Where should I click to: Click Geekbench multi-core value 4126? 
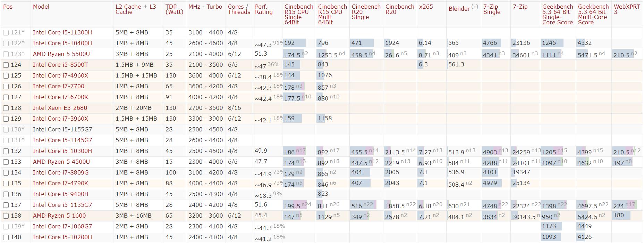585,237
